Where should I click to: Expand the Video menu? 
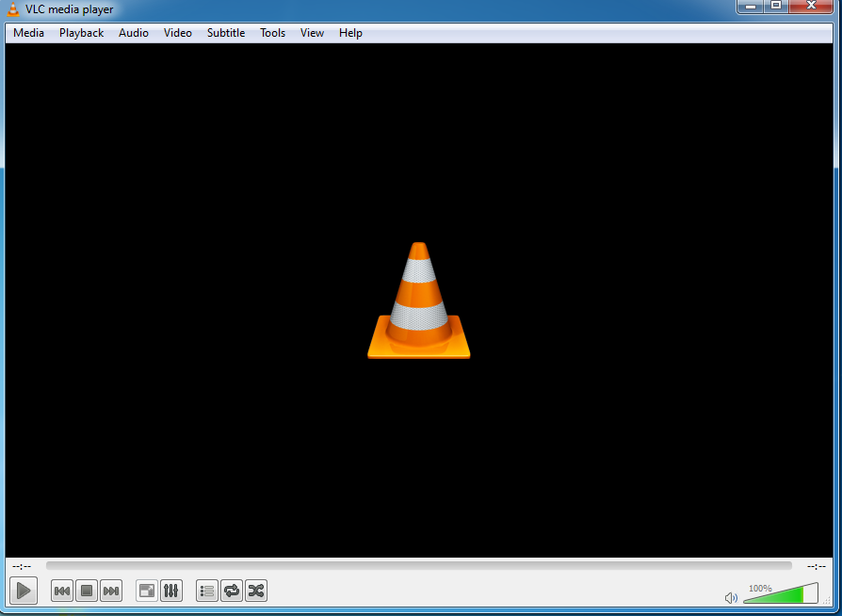(x=178, y=33)
